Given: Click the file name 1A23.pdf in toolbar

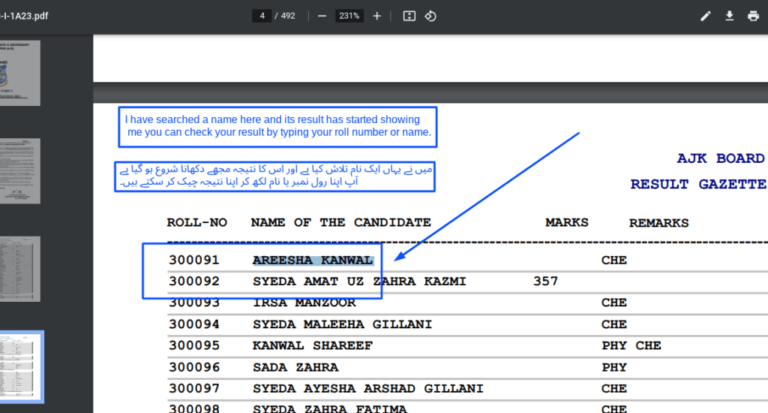Looking at the screenshot, I should (24, 16).
